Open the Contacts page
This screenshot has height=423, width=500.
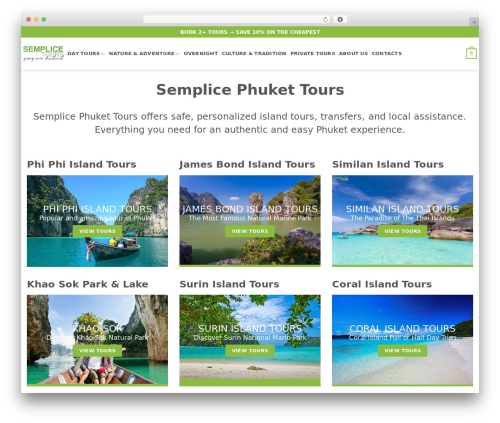click(387, 53)
